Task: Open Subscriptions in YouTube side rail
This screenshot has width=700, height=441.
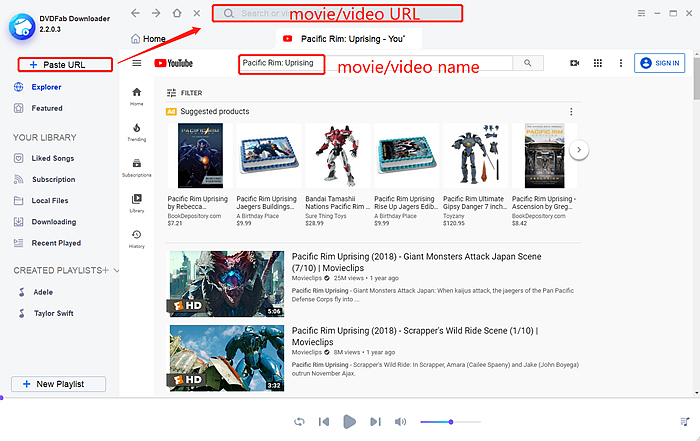Action: (x=137, y=167)
